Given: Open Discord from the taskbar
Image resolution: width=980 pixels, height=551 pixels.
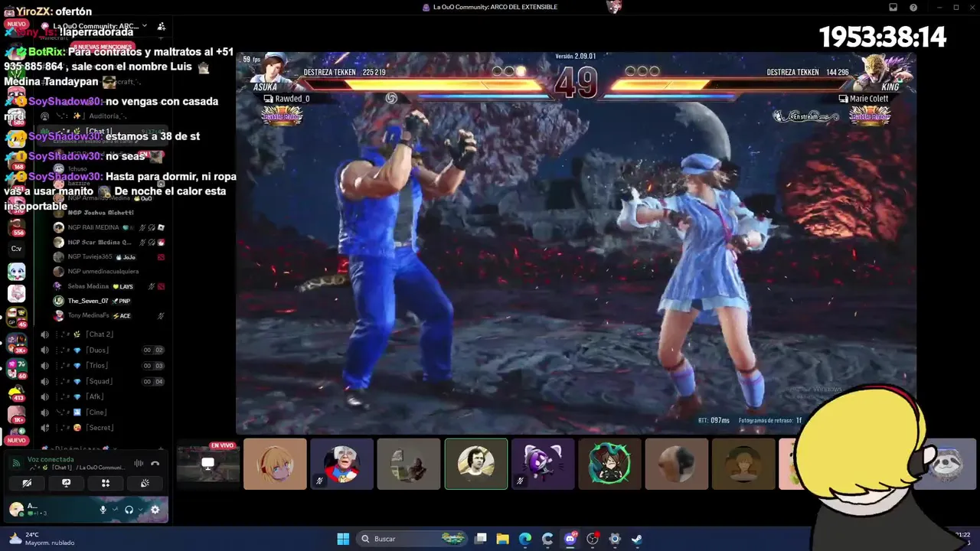Looking at the screenshot, I should 570,539.
